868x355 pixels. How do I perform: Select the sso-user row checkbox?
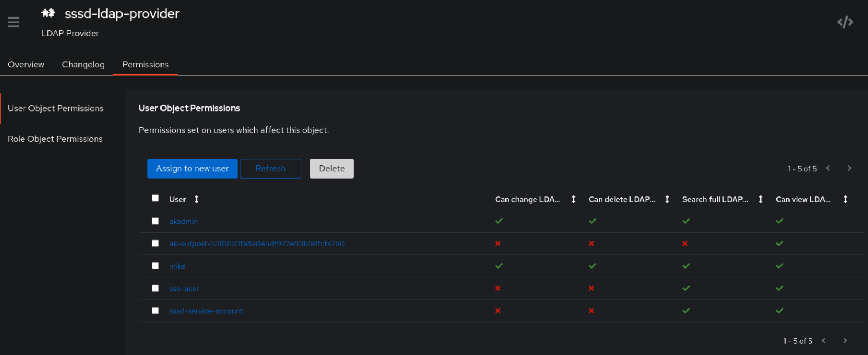(x=155, y=288)
